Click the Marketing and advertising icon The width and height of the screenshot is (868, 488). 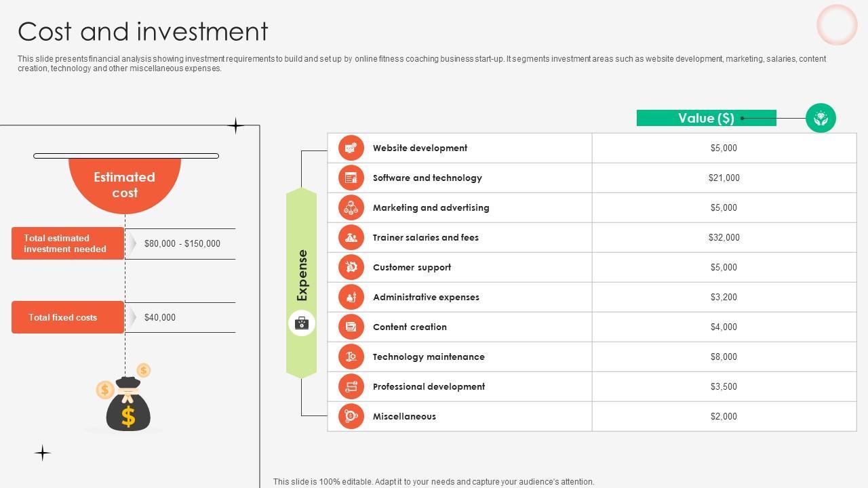point(351,207)
